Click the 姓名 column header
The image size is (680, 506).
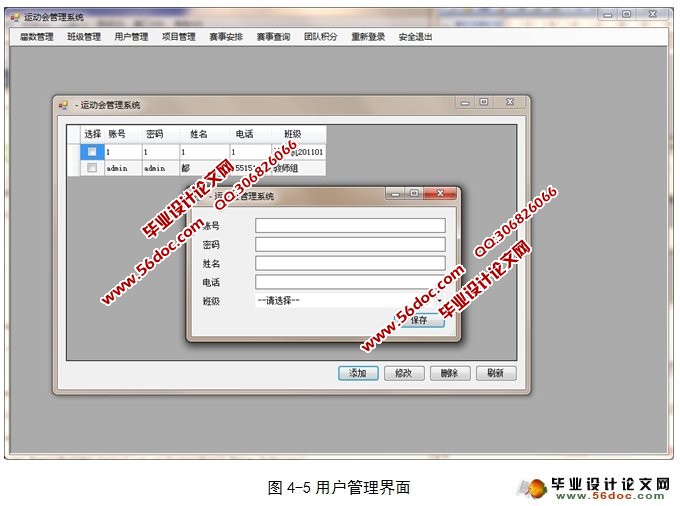pyautogui.click(x=199, y=134)
